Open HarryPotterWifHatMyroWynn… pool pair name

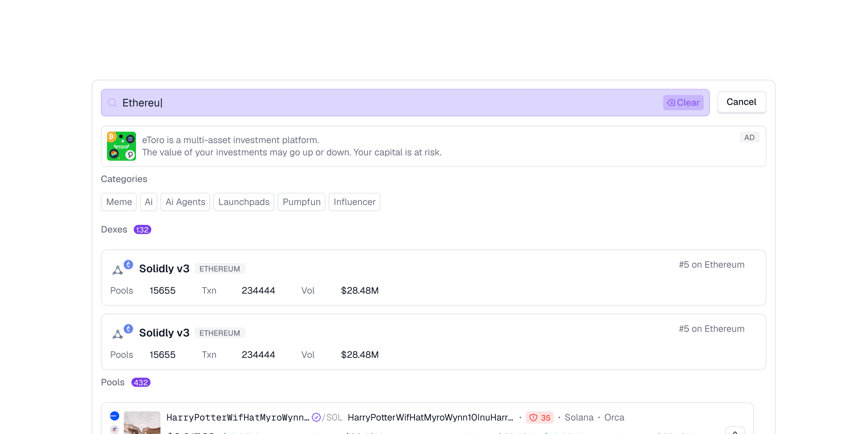pos(238,418)
